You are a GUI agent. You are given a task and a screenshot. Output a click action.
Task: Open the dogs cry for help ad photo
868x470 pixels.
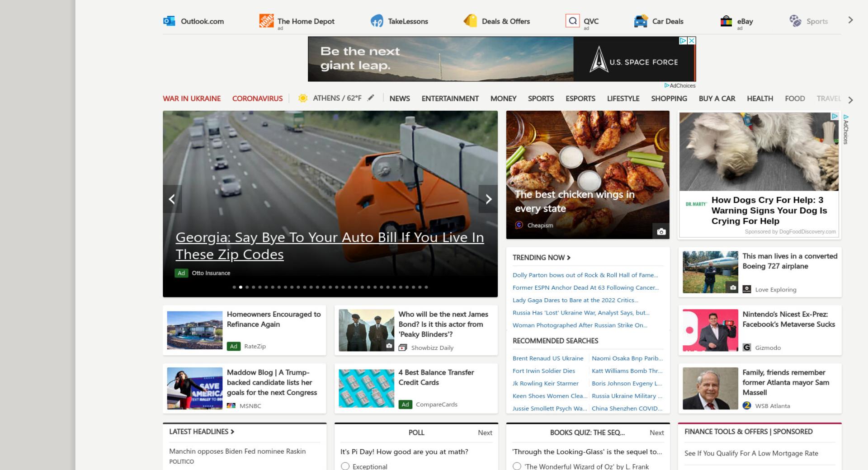pos(759,151)
